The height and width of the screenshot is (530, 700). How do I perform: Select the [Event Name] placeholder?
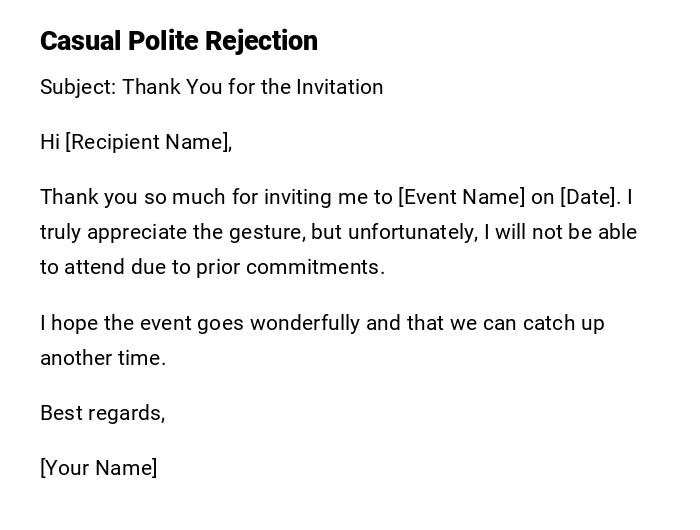tap(461, 197)
